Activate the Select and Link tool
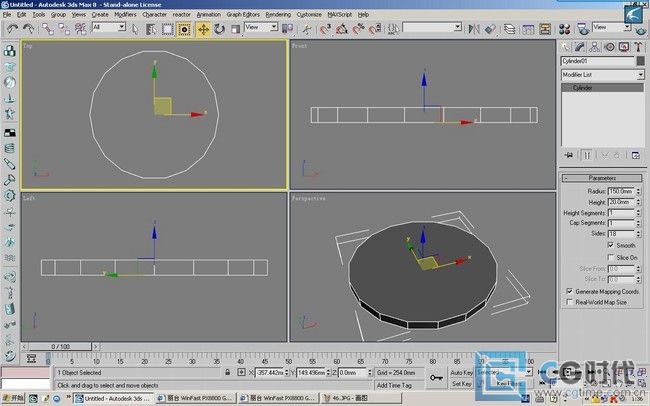Screen dimensions: 650x406 [48, 29]
